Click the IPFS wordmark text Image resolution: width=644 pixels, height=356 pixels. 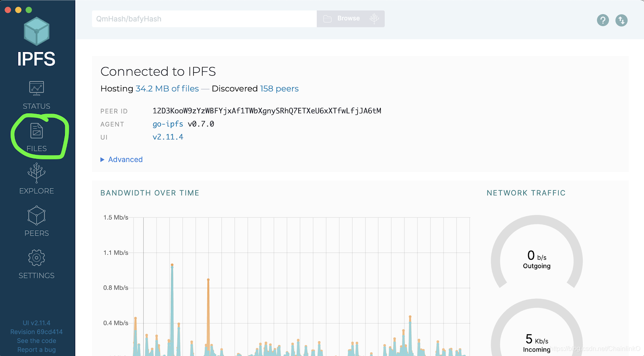click(x=37, y=59)
